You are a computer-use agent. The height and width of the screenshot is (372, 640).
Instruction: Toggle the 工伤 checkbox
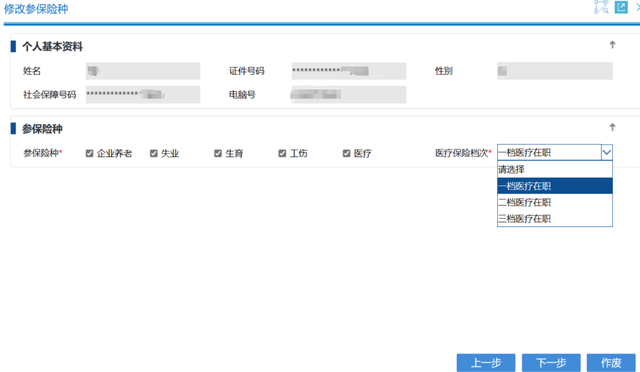282,153
